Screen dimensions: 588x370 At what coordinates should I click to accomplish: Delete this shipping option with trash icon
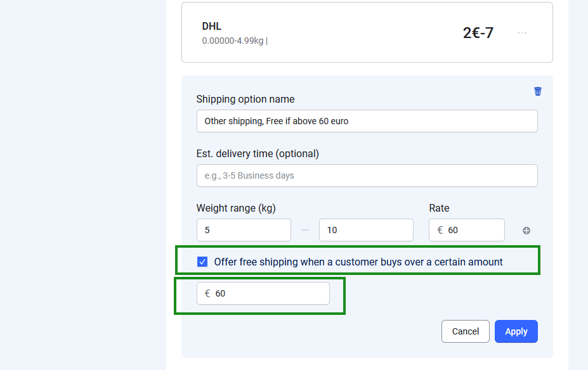[x=538, y=91]
